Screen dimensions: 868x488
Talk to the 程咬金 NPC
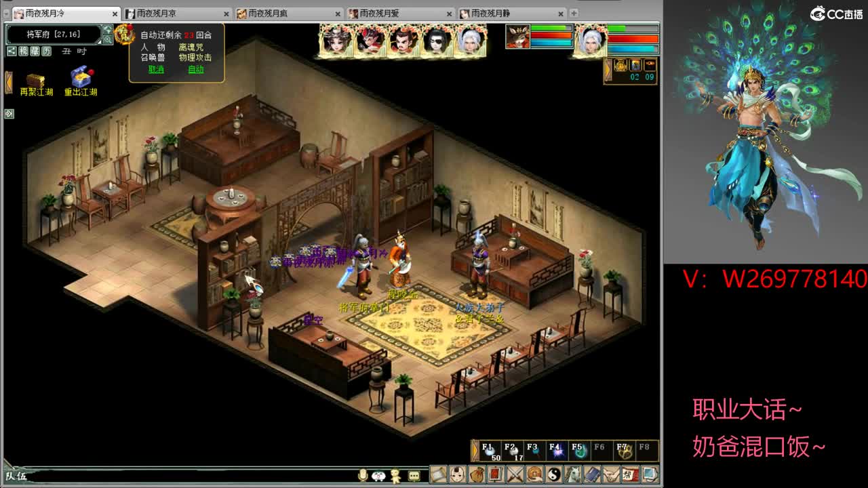click(x=399, y=261)
